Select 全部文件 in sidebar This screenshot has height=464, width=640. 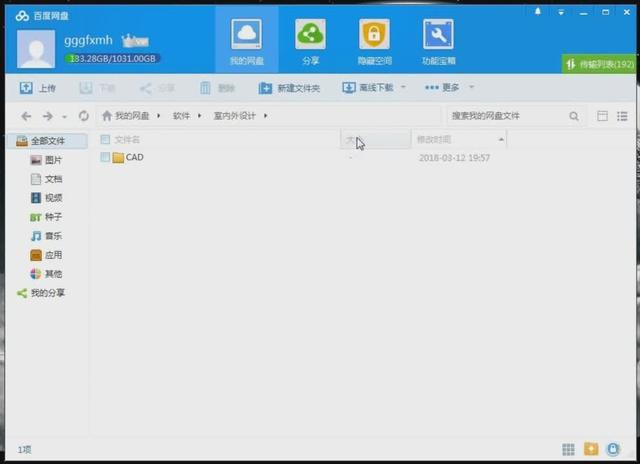pyautogui.click(x=47, y=141)
